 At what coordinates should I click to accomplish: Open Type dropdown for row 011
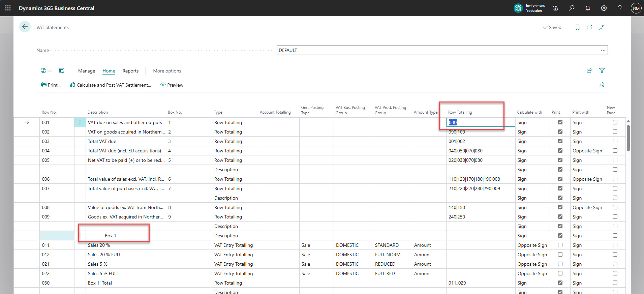click(235, 245)
